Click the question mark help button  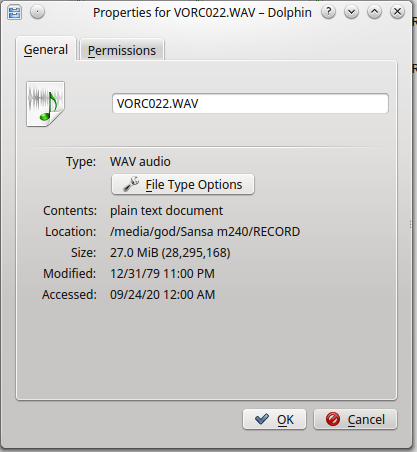pos(328,13)
